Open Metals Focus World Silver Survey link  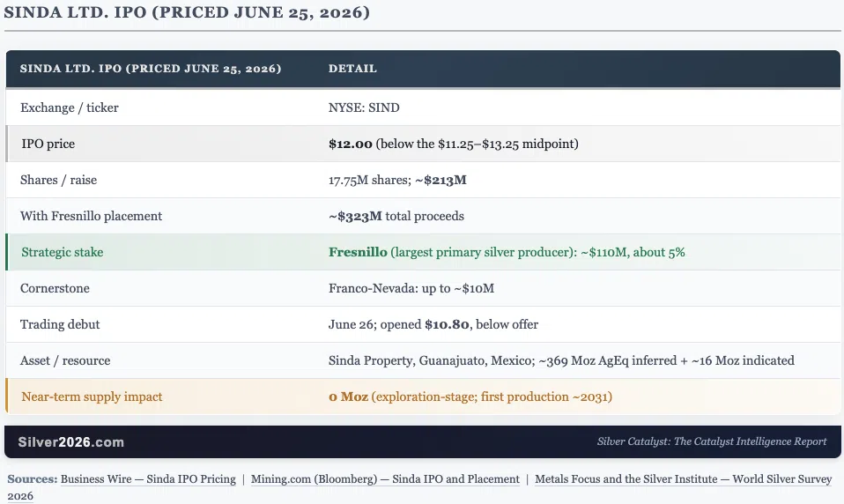click(683, 479)
